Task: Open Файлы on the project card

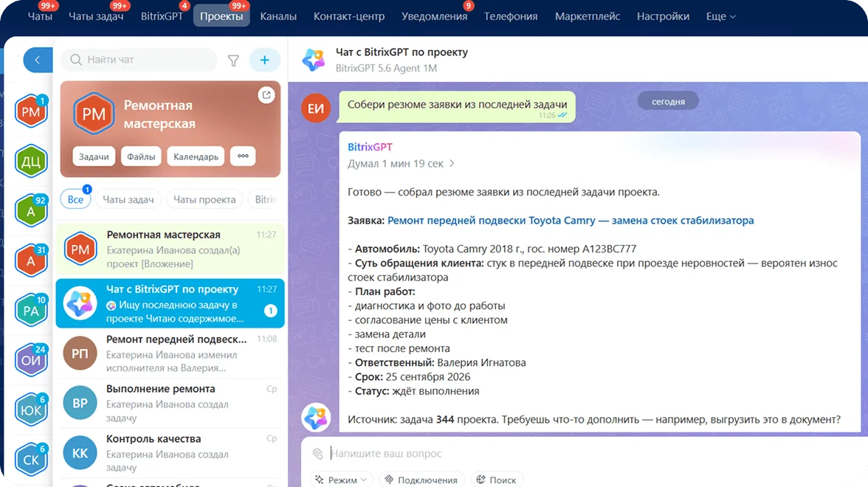Action: [141, 156]
